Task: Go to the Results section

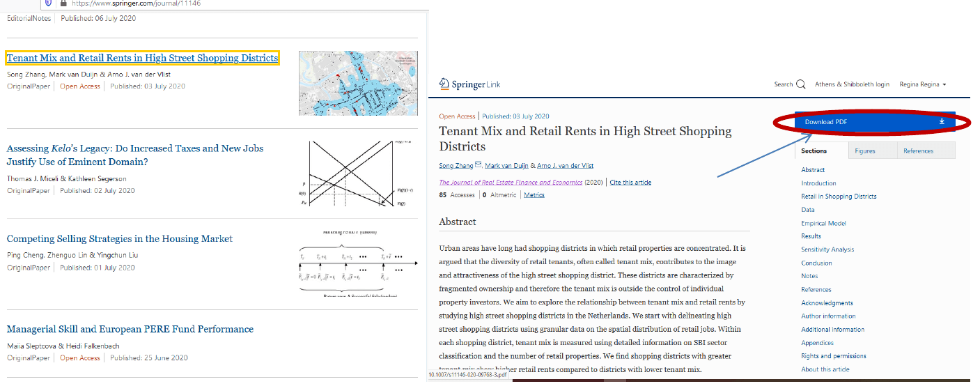Action: point(811,236)
